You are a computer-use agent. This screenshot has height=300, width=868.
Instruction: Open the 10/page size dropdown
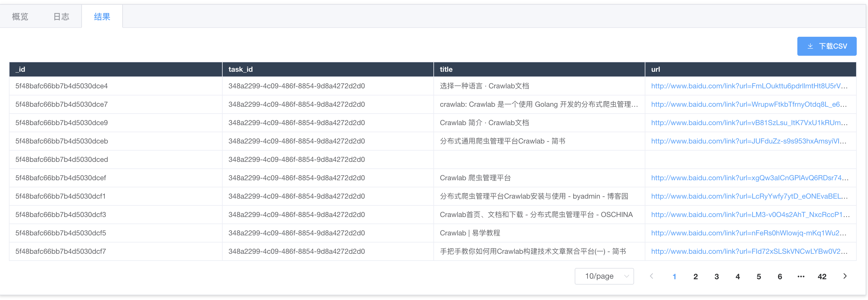pos(604,276)
